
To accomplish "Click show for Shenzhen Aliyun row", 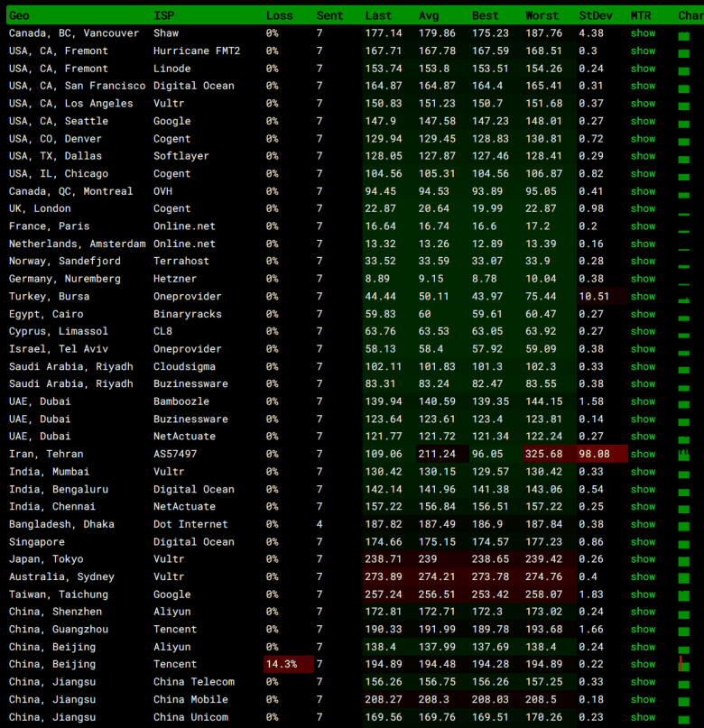I will tap(643, 612).
